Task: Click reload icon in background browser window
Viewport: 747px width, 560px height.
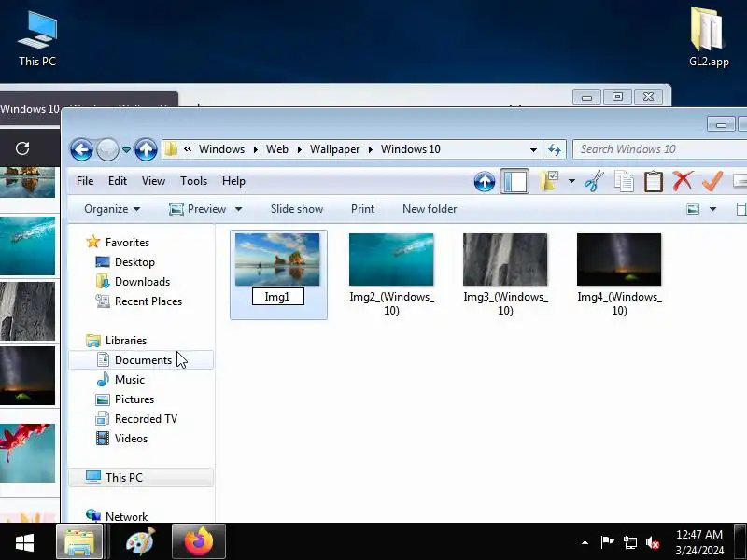Action: [22, 148]
